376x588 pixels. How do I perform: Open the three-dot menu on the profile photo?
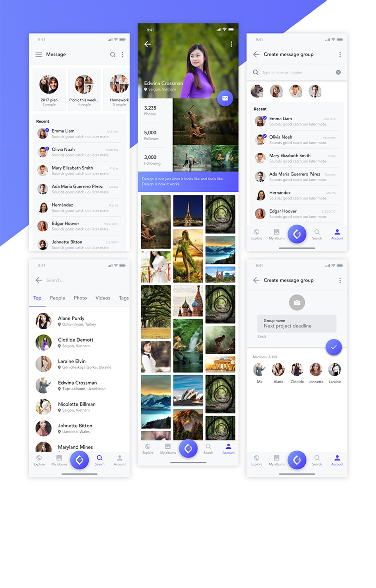click(231, 44)
